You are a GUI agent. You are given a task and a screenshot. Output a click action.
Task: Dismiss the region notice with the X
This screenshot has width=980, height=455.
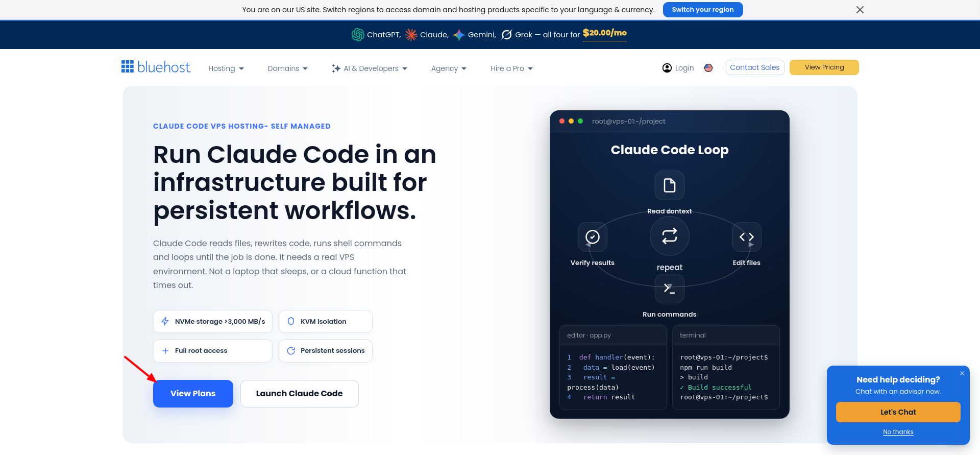pyautogui.click(x=860, y=10)
